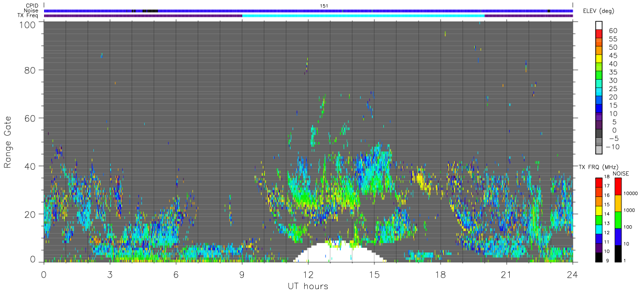This screenshot has width=644, height=297.
Task: Click the black patch in the Noise bar near 5 UT
Action: pyautogui.click(x=150, y=10)
